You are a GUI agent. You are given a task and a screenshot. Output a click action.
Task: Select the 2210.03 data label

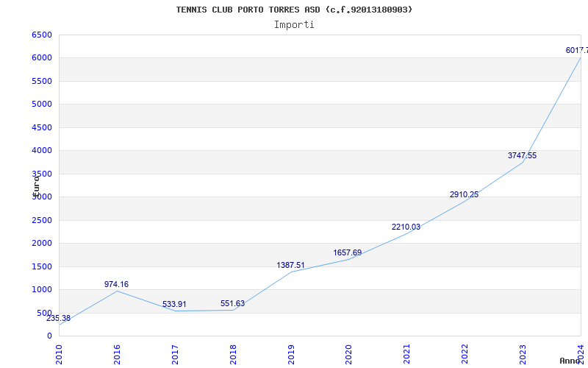(x=406, y=227)
